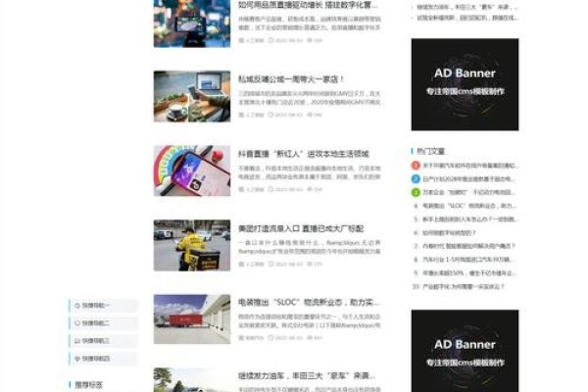Click the icon beside 快捷导航三
This screenshot has width=588, height=392.
pyautogui.click(x=77, y=341)
